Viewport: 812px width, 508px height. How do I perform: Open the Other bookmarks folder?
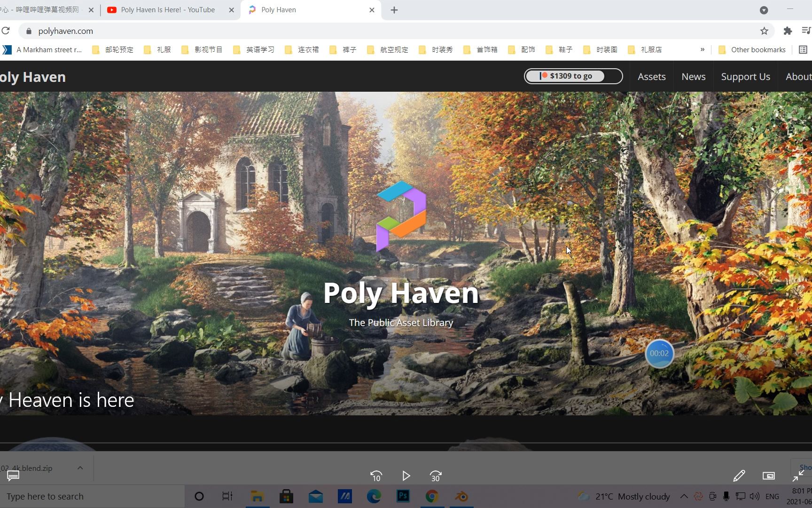752,50
